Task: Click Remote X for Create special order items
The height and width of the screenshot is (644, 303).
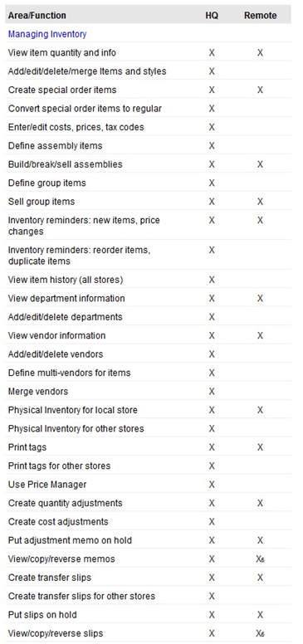Action: tap(261, 90)
